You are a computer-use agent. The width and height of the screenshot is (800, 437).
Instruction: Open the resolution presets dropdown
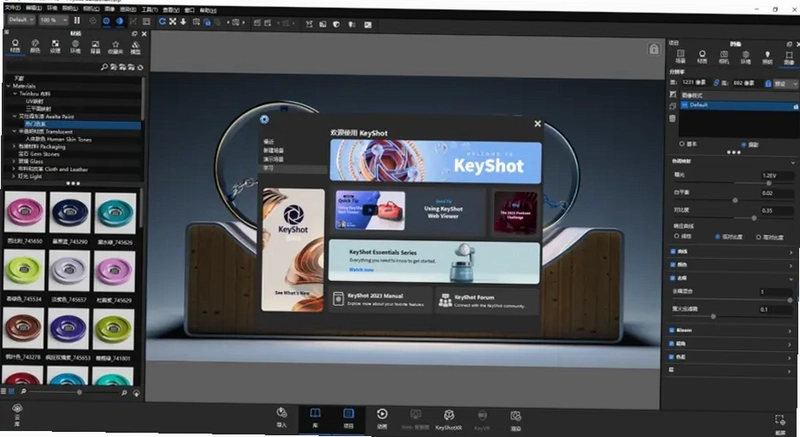point(786,84)
